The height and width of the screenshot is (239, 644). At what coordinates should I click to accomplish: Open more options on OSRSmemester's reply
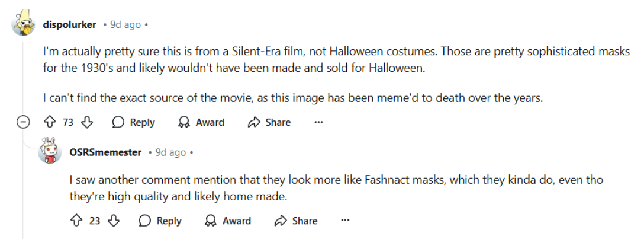pos(346,221)
